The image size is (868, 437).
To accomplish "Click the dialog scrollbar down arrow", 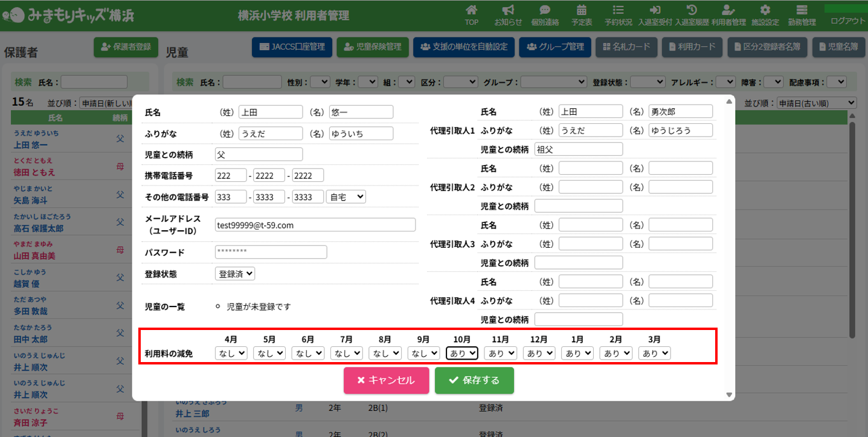I will coord(729,395).
